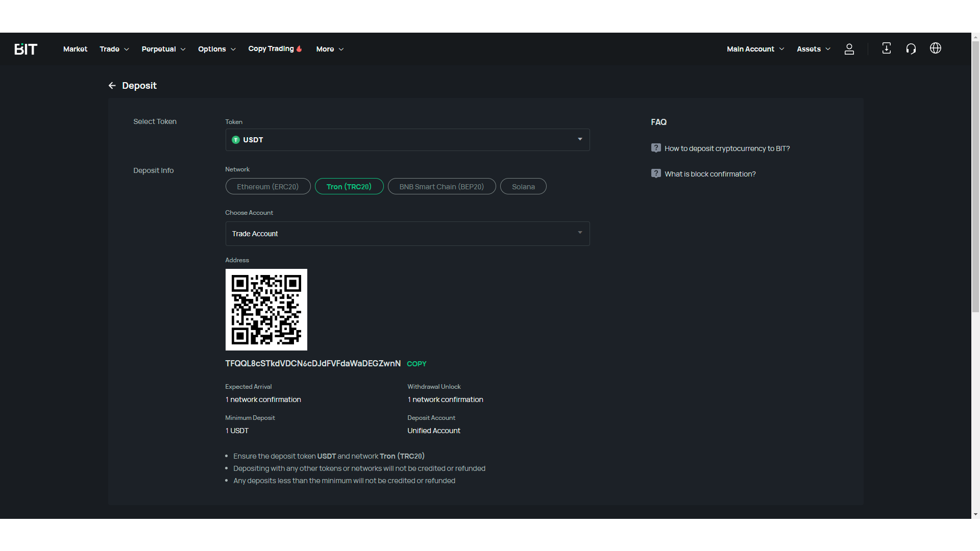Click the FAQ heading
The image size is (980, 551).
658,122
